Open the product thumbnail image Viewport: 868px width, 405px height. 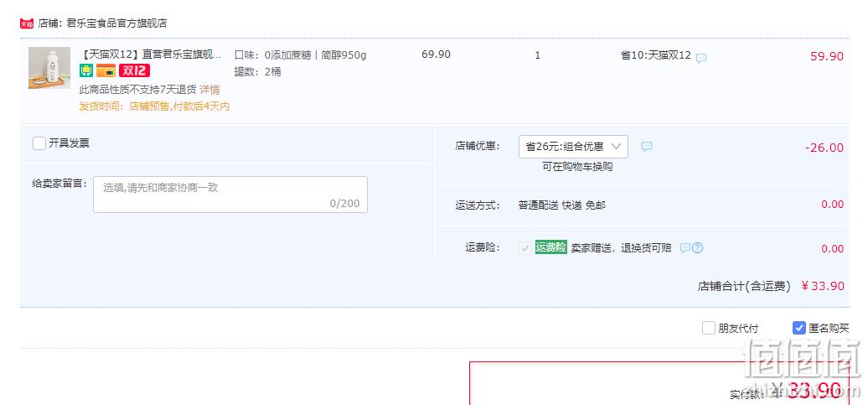pyautogui.click(x=49, y=68)
